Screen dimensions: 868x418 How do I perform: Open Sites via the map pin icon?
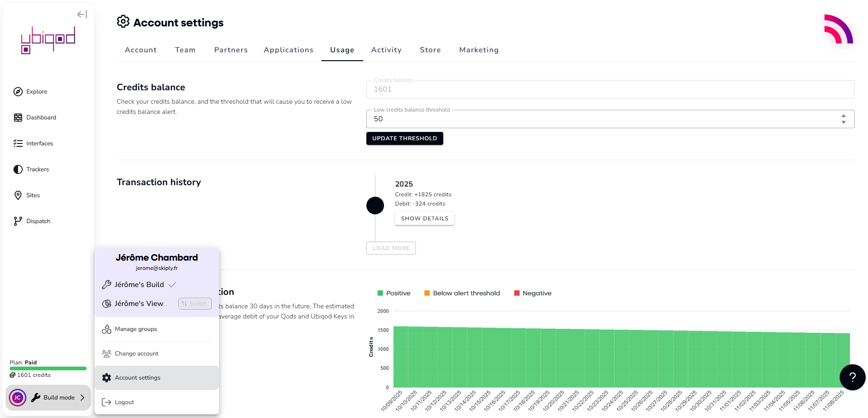tap(18, 195)
